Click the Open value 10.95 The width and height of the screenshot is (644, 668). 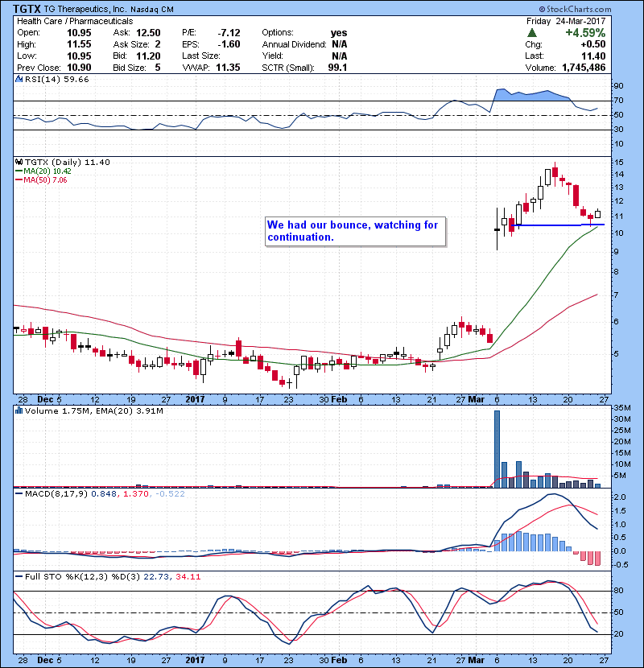tap(79, 33)
